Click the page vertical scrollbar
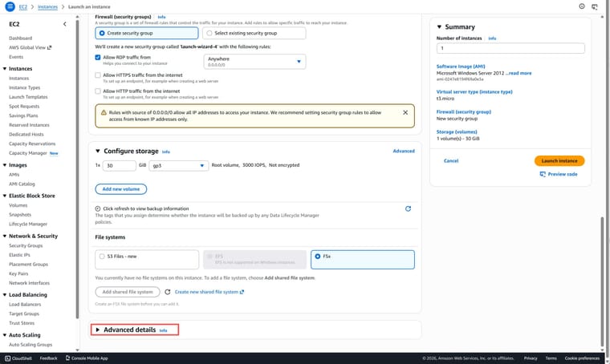The width and height of the screenshot is (610, 364). [602, 283]
